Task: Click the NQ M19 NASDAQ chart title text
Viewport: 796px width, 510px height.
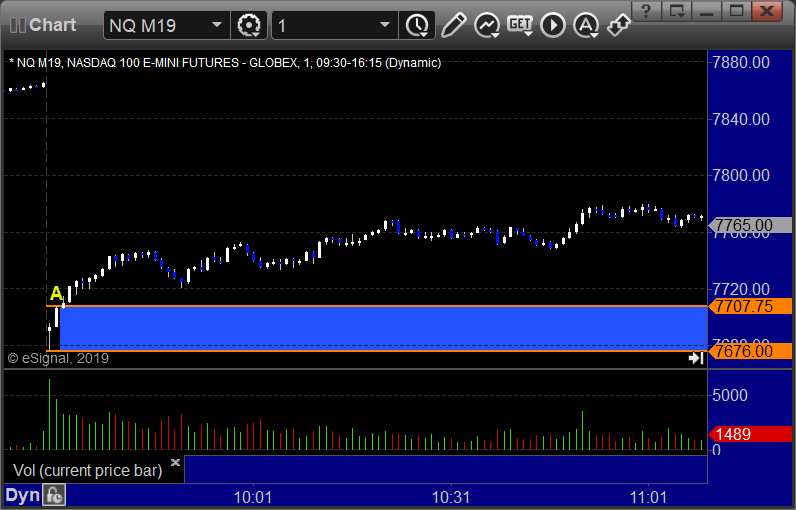Action: tap(225, 63)
